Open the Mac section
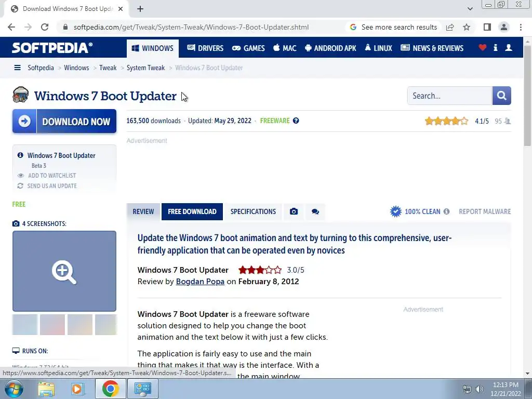Viewport: 532px width, 399px height. (285, 48)
